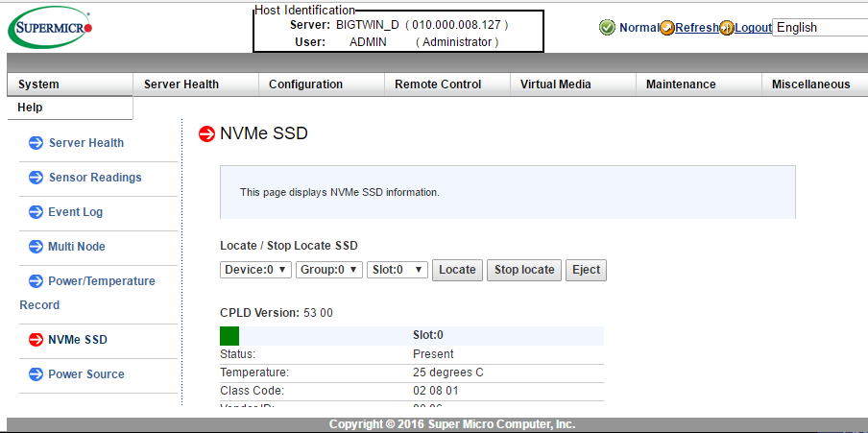Click the Refresh link

pyautogui.click(x=697, y=28)
